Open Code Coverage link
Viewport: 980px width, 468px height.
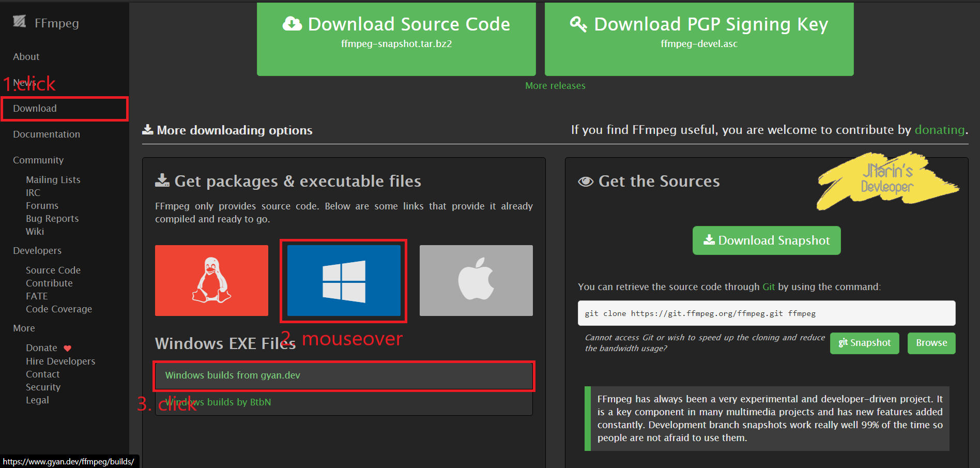click(59, 309)
